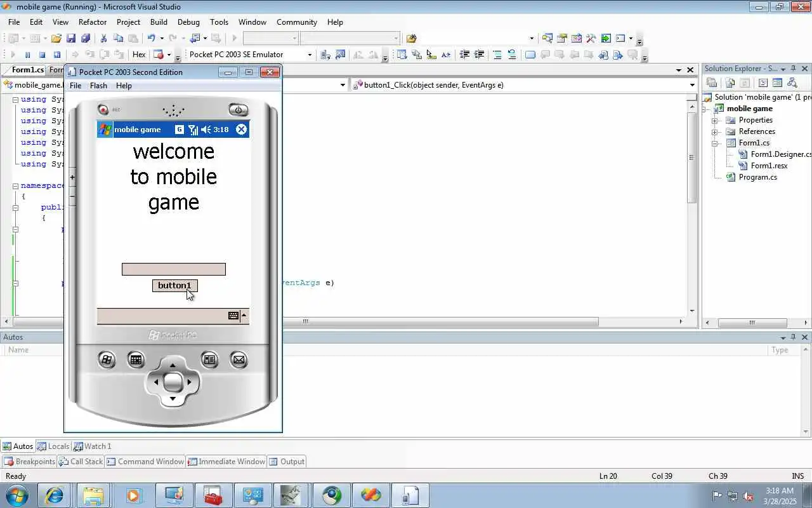This screenshot has width=812, height=508.
Task: Open the Object Browser toolbar icon
Action: (577, 39)
